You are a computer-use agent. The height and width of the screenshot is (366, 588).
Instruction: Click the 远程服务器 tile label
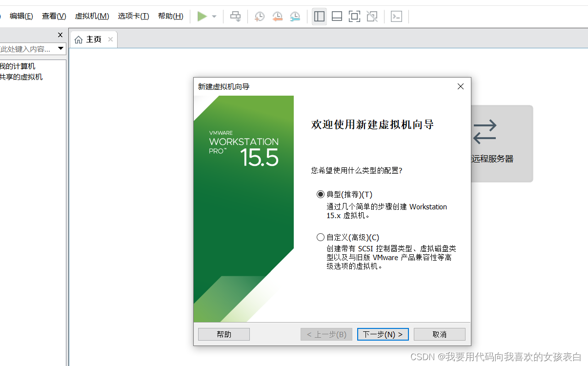coord(492,159)
